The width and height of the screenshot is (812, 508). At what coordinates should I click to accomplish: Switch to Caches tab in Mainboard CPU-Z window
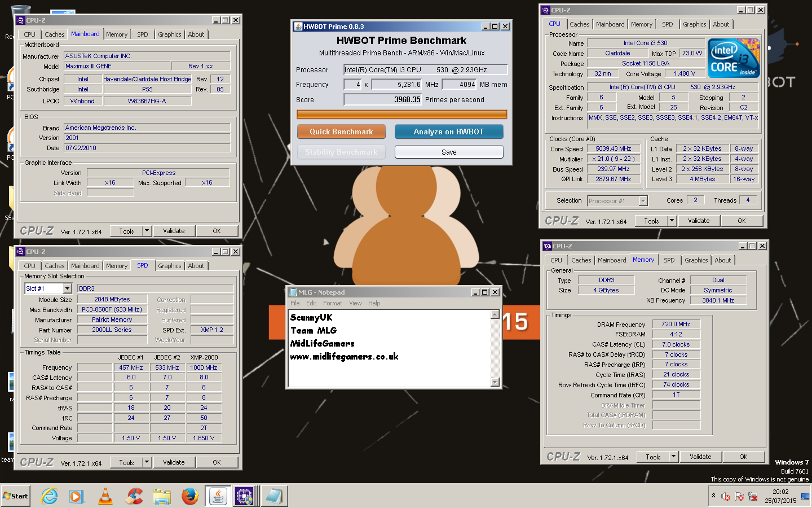[55, 34]
